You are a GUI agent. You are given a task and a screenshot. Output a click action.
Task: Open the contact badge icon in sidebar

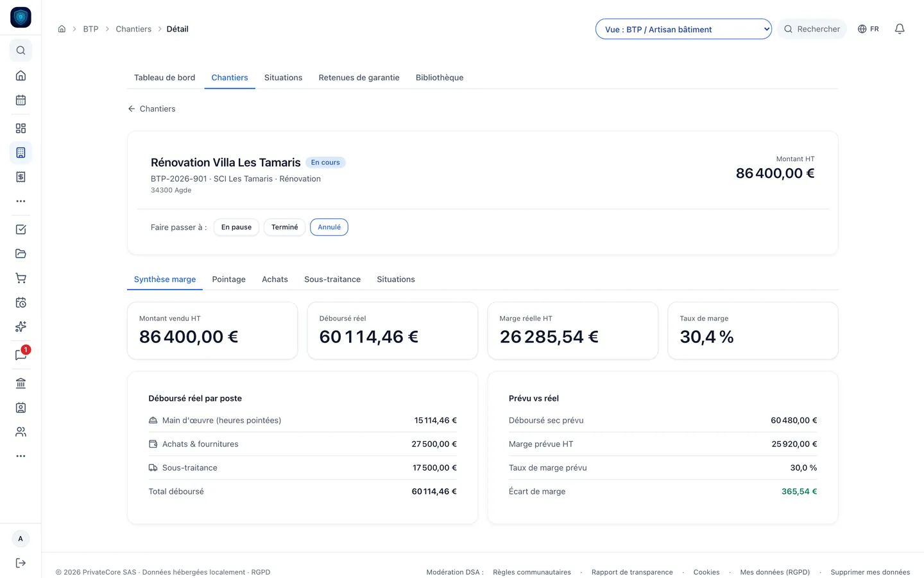[21, 408]
